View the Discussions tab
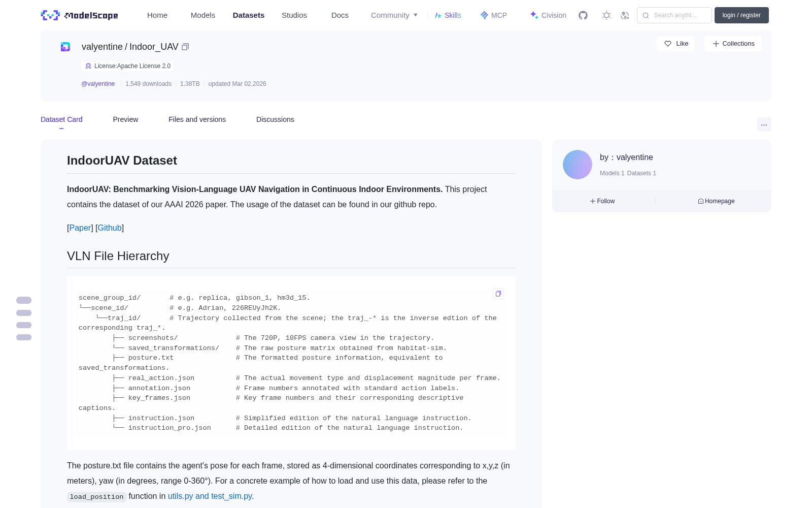This screenshot has height=508, width=812. (x=275, y=119)
